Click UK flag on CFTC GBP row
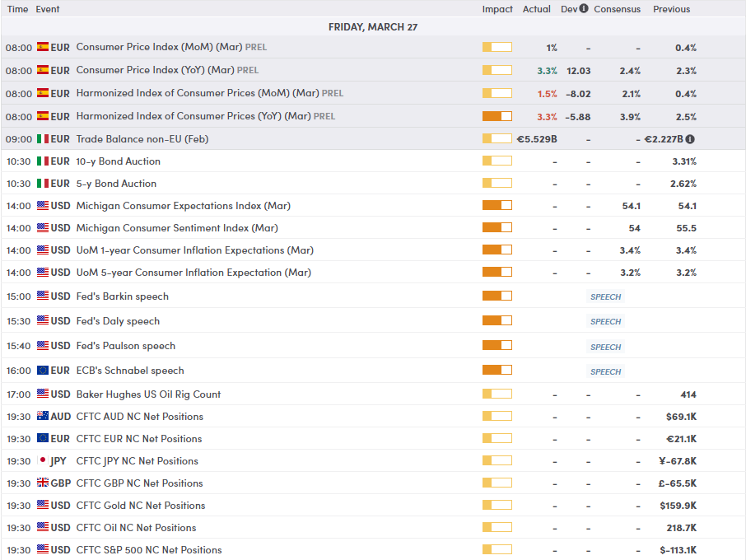This screenshot has height=560, width=746. (43, 483)
